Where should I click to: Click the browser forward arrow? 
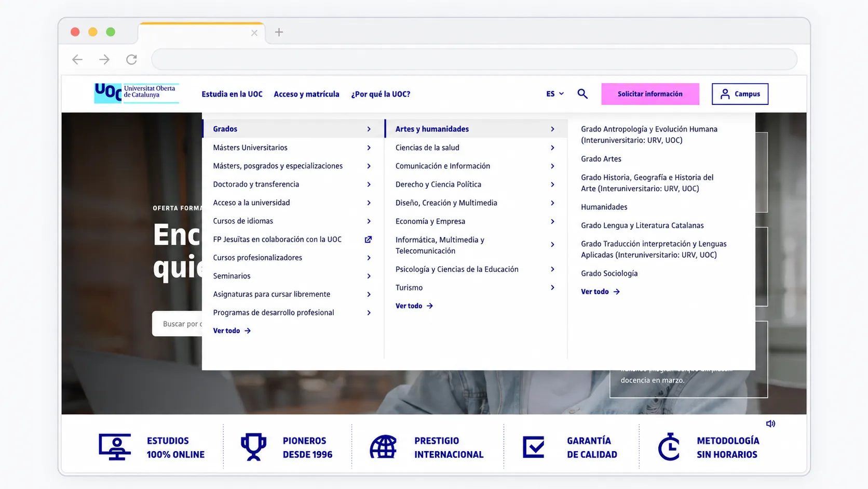point(104,60)
